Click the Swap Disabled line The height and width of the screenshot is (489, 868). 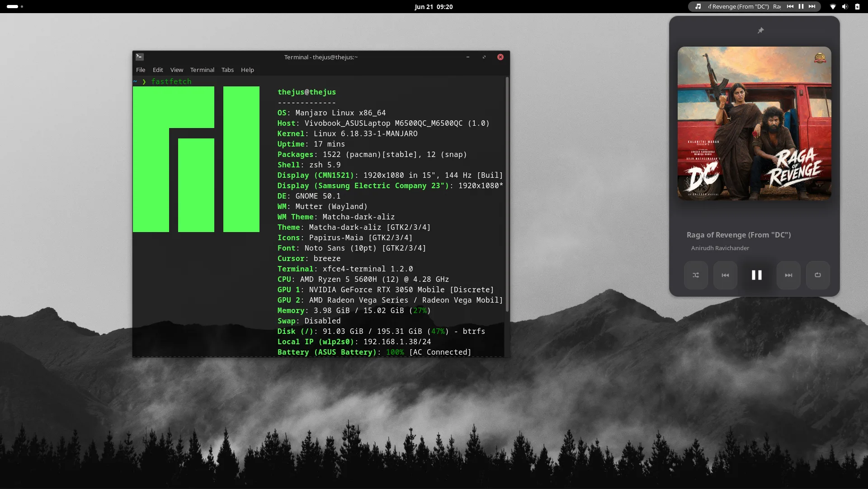point(309,321)
